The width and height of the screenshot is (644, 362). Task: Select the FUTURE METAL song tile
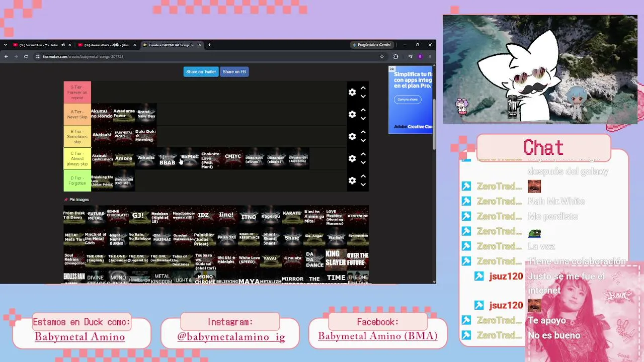(96, 216)
